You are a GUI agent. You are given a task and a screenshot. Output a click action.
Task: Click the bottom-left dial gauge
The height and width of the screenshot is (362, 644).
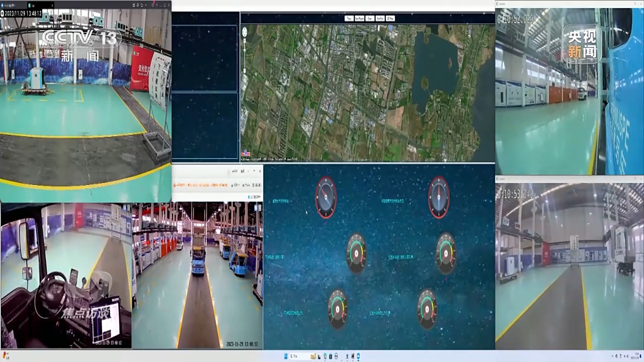point(338,309)
